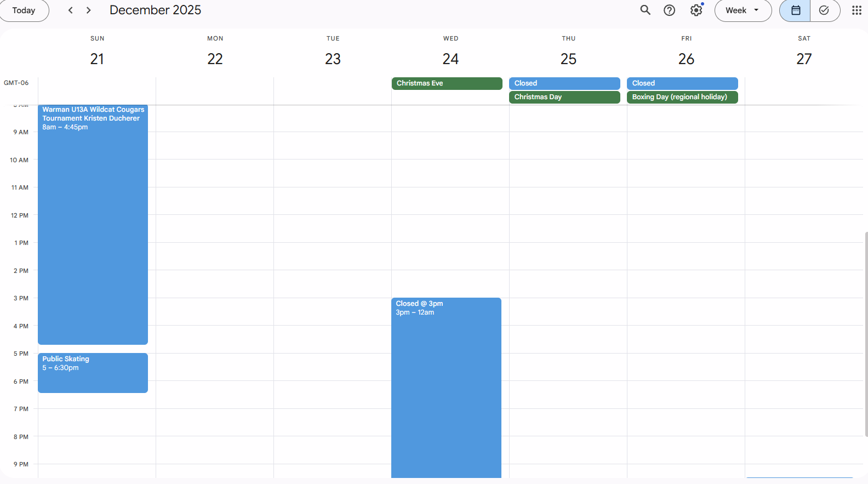This screenshot has height=484, width=868.
Task: Go to the next week
Action: coord(89,10)
